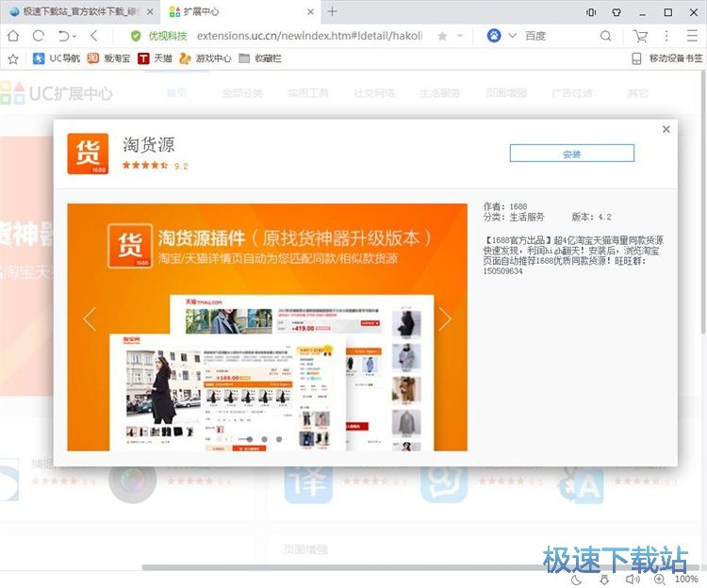Click the Baidu paw search engine icon
This screenshot has width=707, height=588.
coord(494,36)
